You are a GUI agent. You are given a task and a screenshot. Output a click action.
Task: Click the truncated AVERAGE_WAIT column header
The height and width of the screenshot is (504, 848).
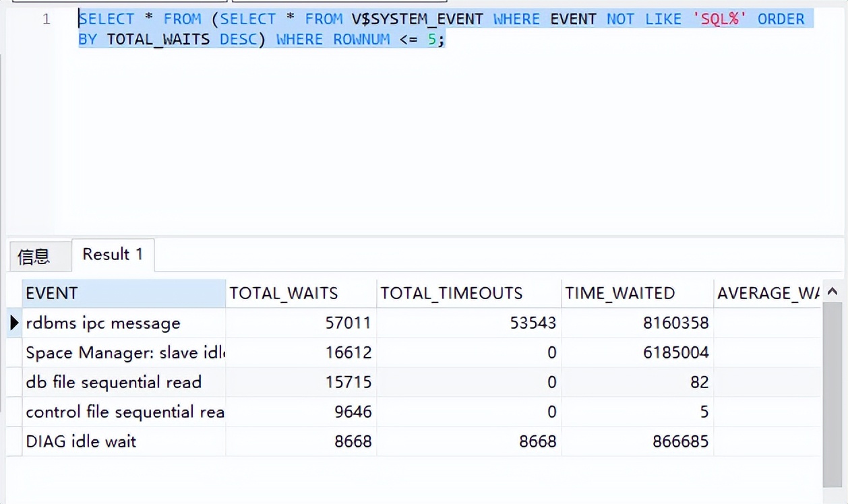coord(768,293)
